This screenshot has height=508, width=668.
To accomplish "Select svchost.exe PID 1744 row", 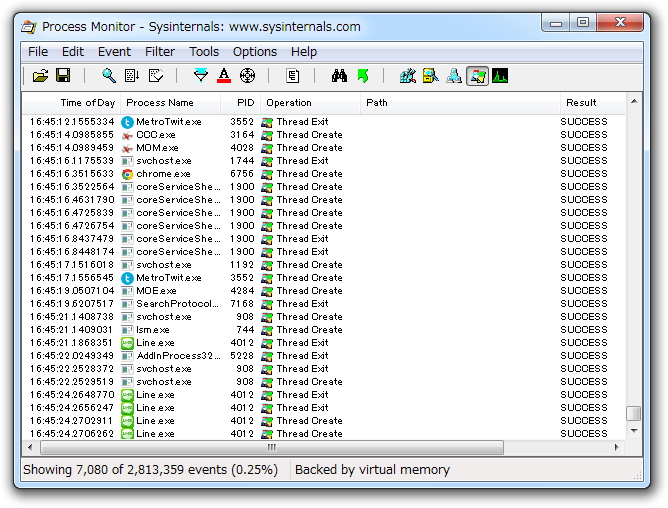I will tap(323, 161).
